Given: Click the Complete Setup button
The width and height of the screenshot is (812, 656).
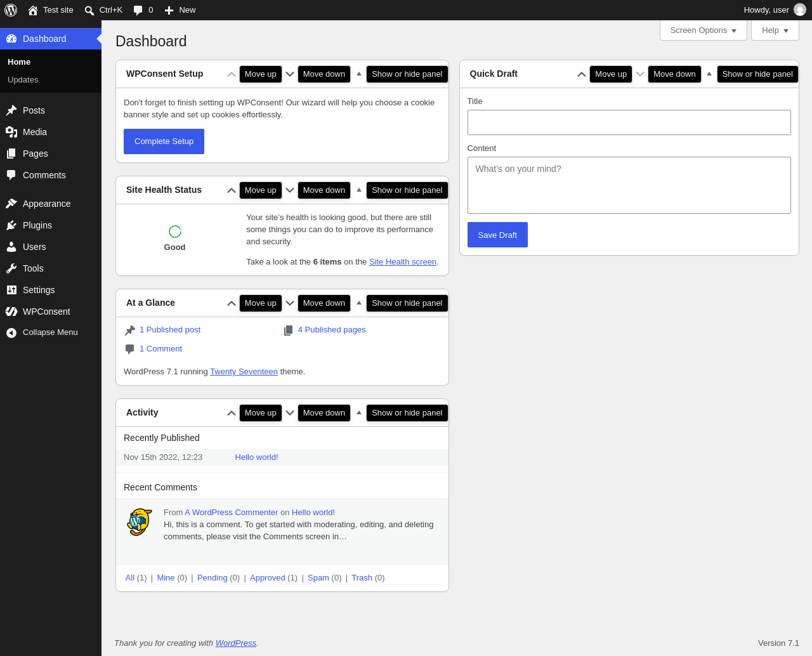Looking at the screenshot, I should point(164,141).
